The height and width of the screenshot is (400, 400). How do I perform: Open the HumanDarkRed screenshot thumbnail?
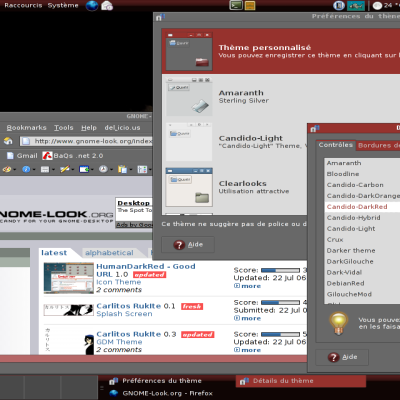(69, 278)
